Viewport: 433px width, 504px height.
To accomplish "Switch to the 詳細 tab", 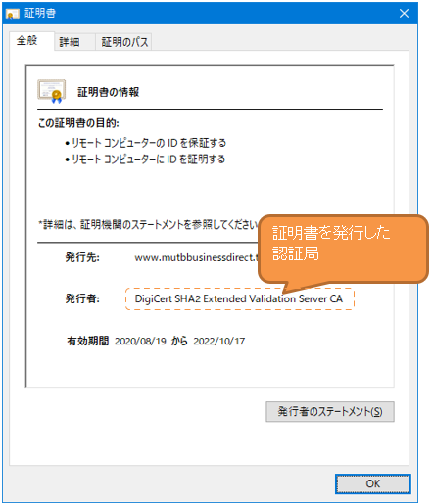I will point(74,42).
